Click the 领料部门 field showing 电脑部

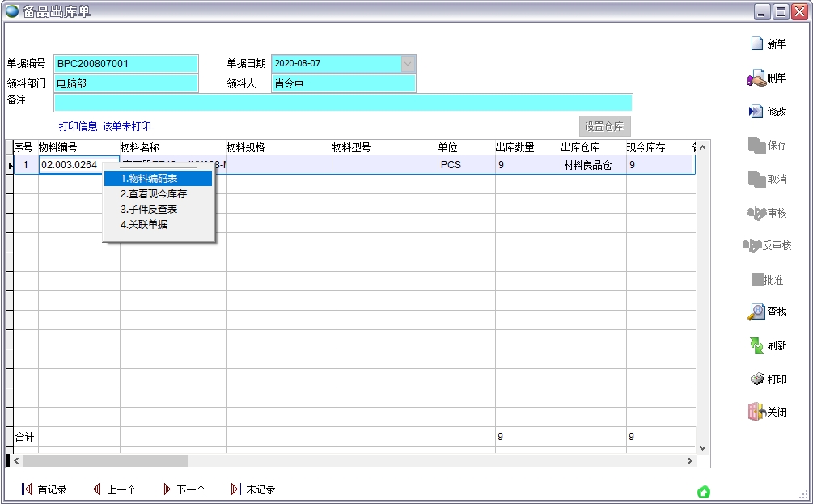pos(125,83)
